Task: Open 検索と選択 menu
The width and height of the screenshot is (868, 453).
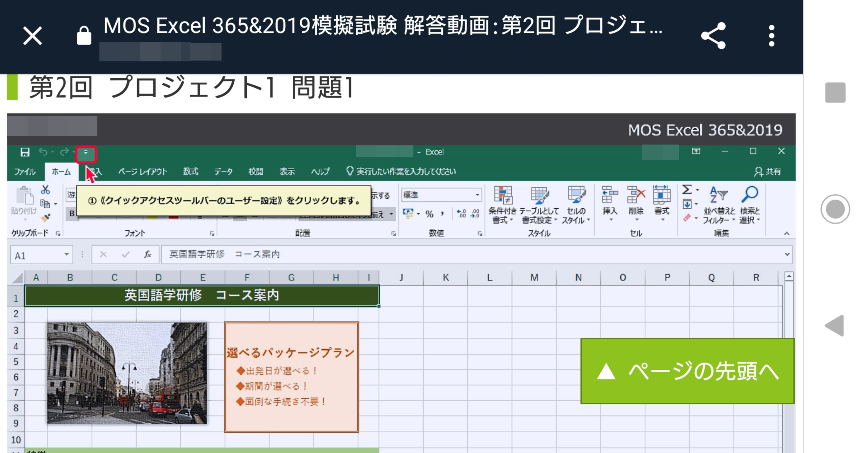Action: click(x=750, y=205)
